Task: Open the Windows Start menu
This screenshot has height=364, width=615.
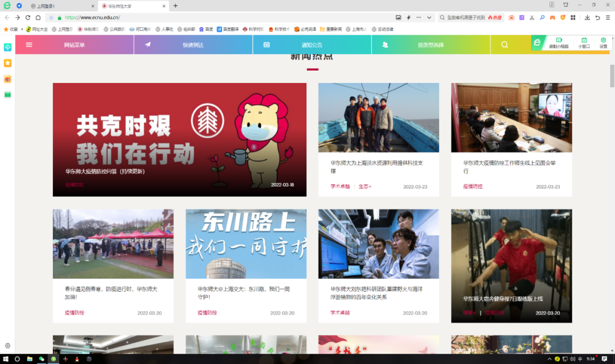Action: pos(6,359)
